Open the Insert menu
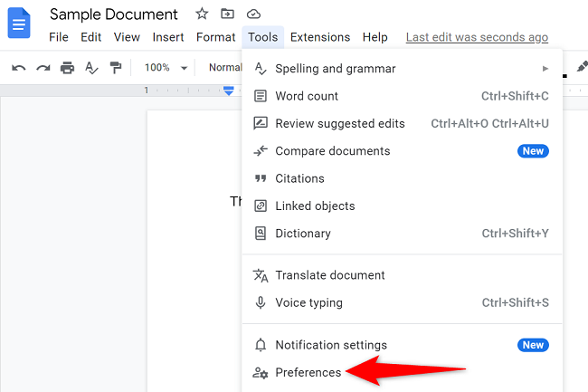The height and width of the screenshot is (392, 588). tap(168, 37)
